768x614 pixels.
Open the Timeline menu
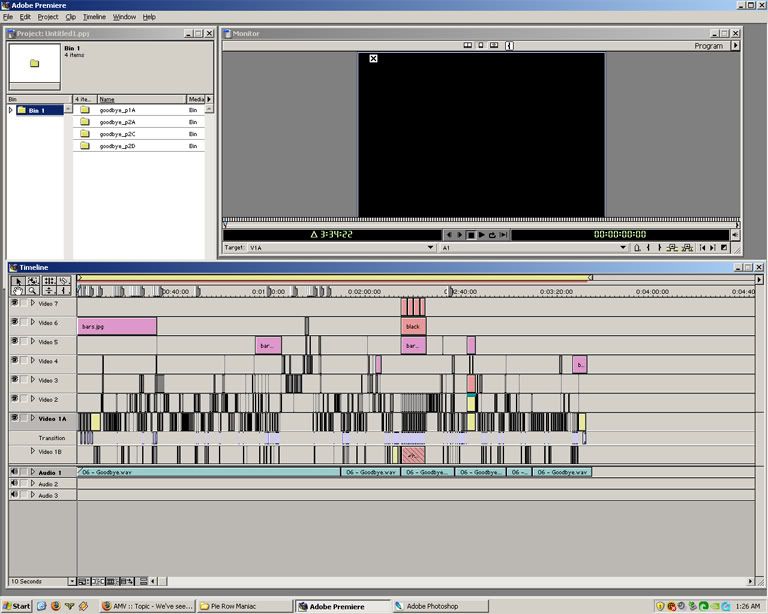click(x=94, y=17)
